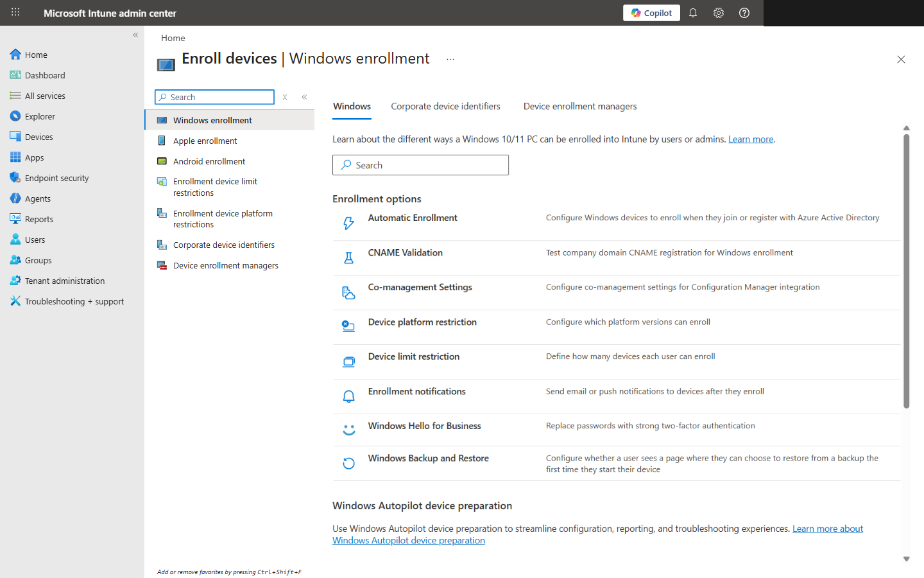Click the CNAME Validation flask icon
Screen dimensions: 924x578
pos(348,258)
